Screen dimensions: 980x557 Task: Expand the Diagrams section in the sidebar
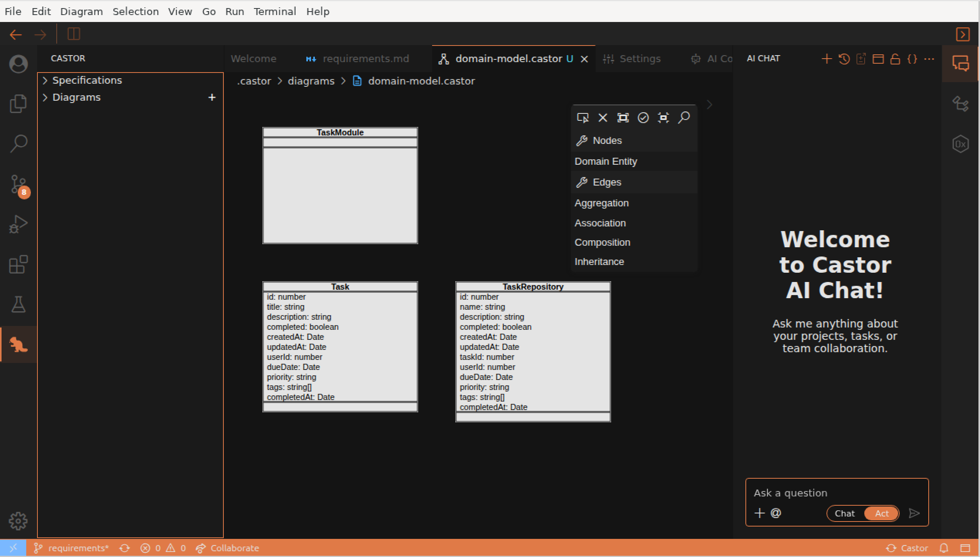76,97
